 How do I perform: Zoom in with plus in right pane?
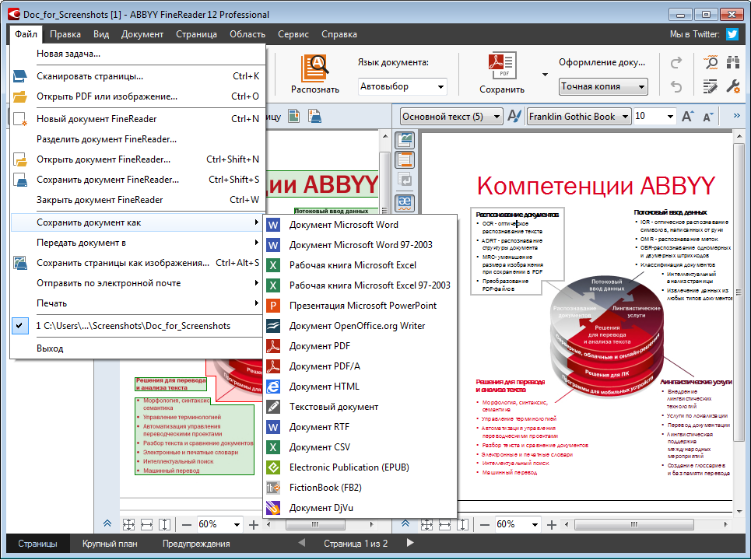(552, 525)
